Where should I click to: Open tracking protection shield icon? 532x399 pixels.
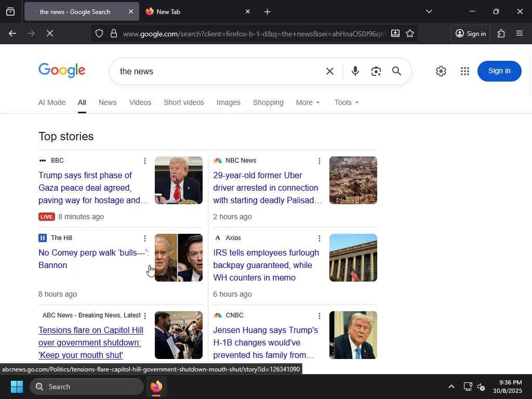(x=99, y=33)
